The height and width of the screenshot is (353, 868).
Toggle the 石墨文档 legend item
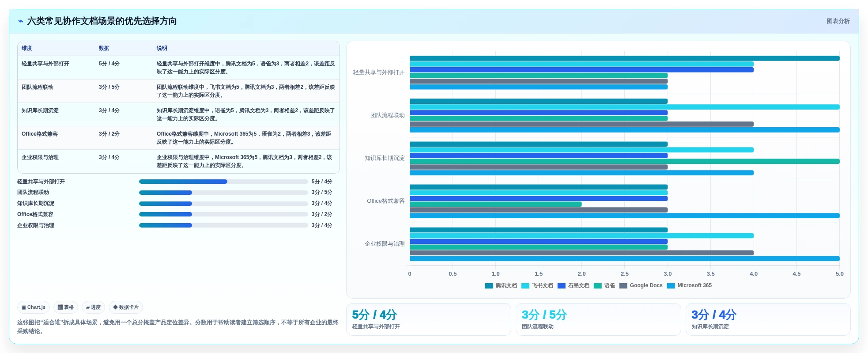pyautogui.click(x=573, y=285)
